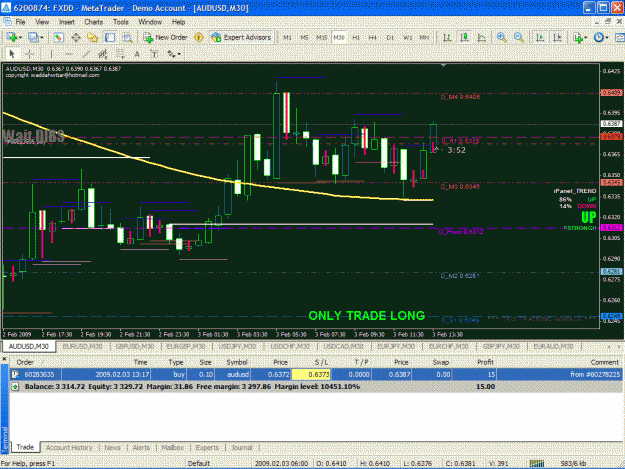
Task: Select the buy order row 60283635
Action: click(x=316, y=374)
